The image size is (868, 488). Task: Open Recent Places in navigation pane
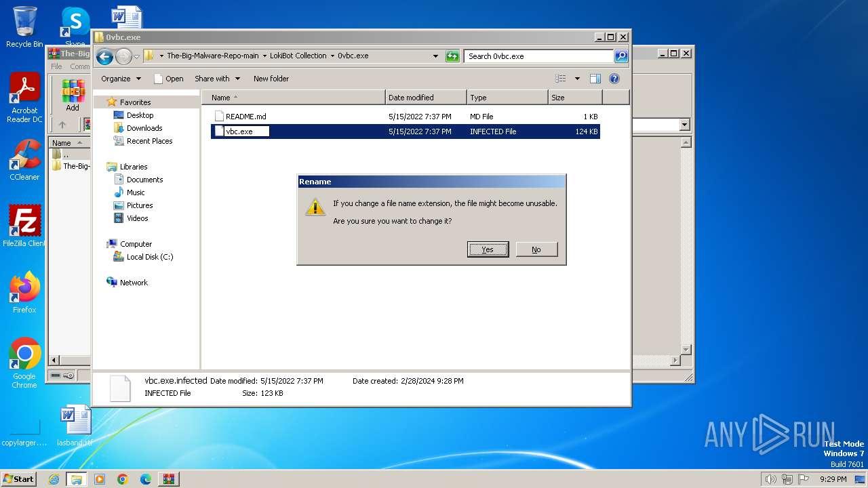[149, 141]
